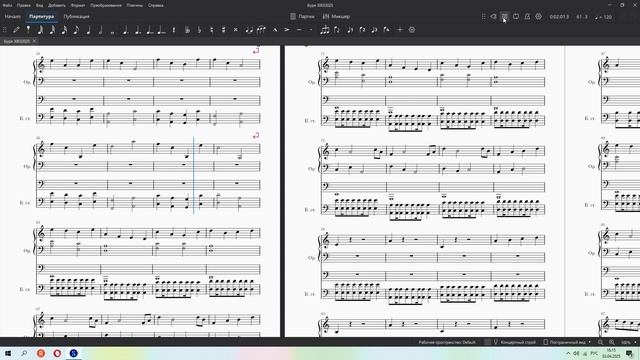
Task: Apply double sharp accidental
Action: pos(236,29)
